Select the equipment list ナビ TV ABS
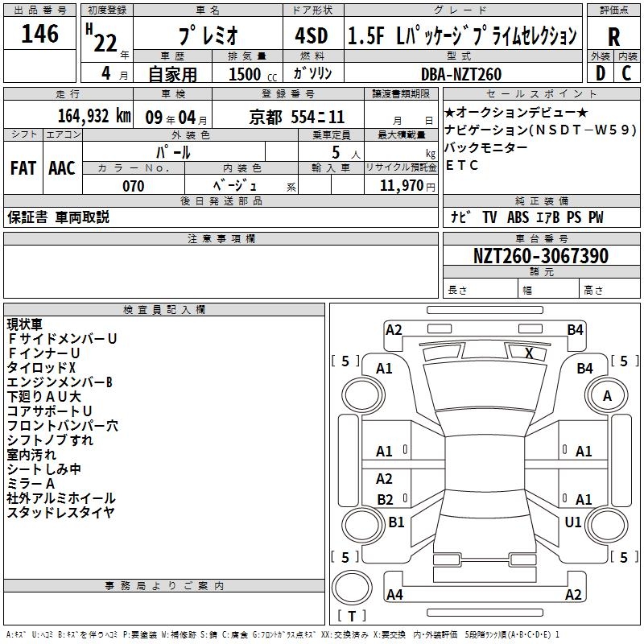The height and width of the screenshot is (644, 644). pyautogui.click(x=489, y=217)
